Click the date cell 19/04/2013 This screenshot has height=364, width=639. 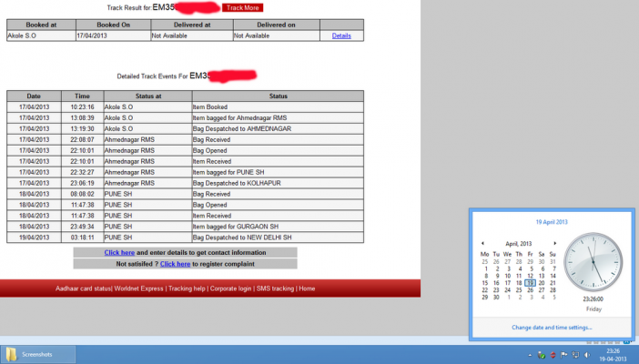pyautogui.click(x=35, y=238)
